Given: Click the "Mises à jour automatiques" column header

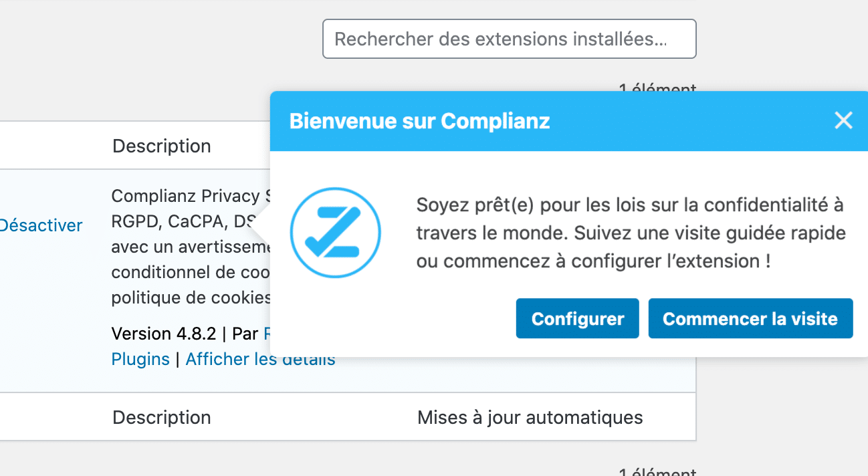Looking at the screenshot, I should [x=530, y=416].
